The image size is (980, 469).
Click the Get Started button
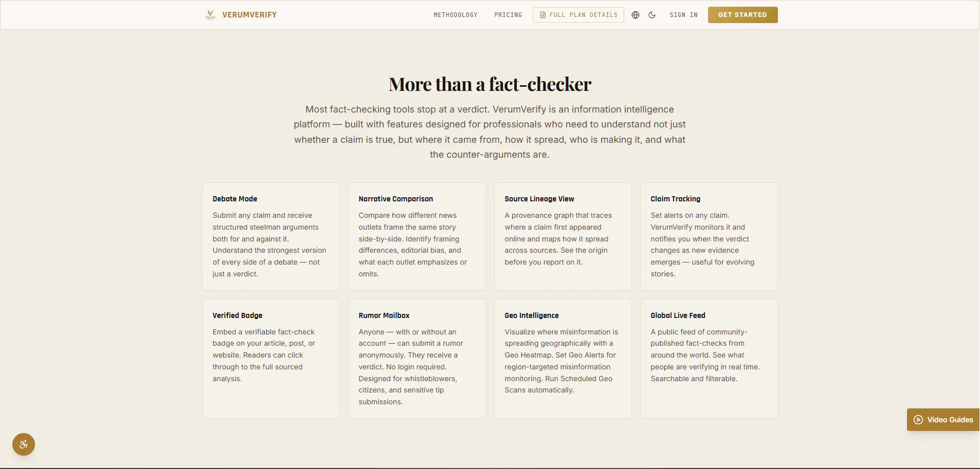pos(742,15)
